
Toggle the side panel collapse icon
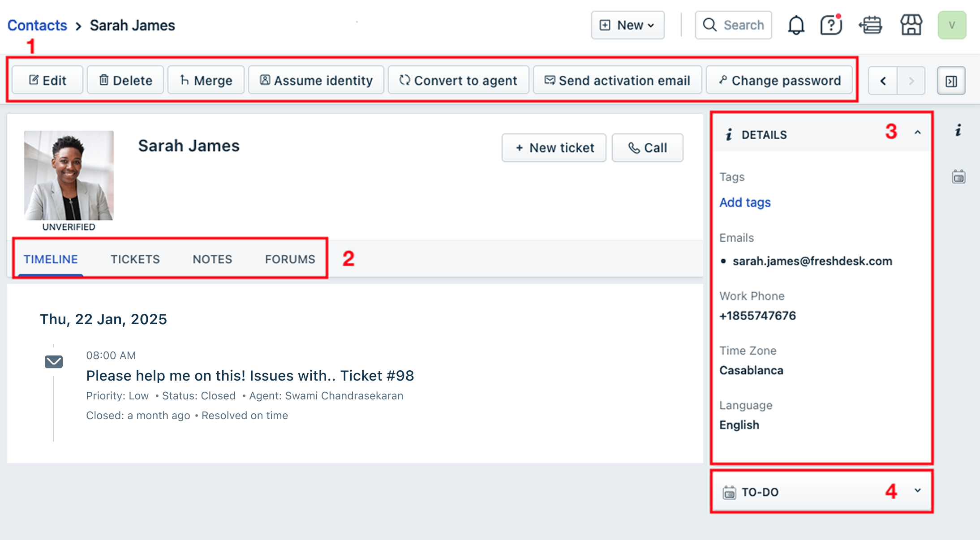click(951, 81)
